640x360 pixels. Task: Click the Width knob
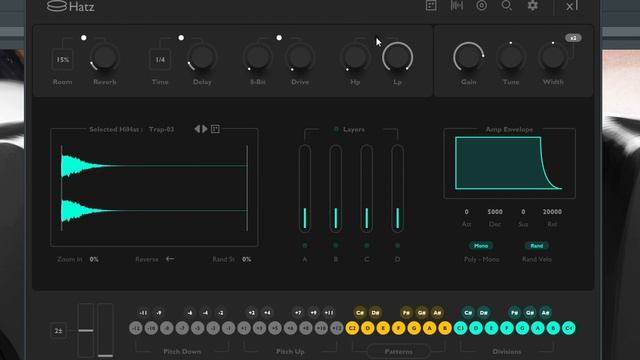[x=553, y=57]
